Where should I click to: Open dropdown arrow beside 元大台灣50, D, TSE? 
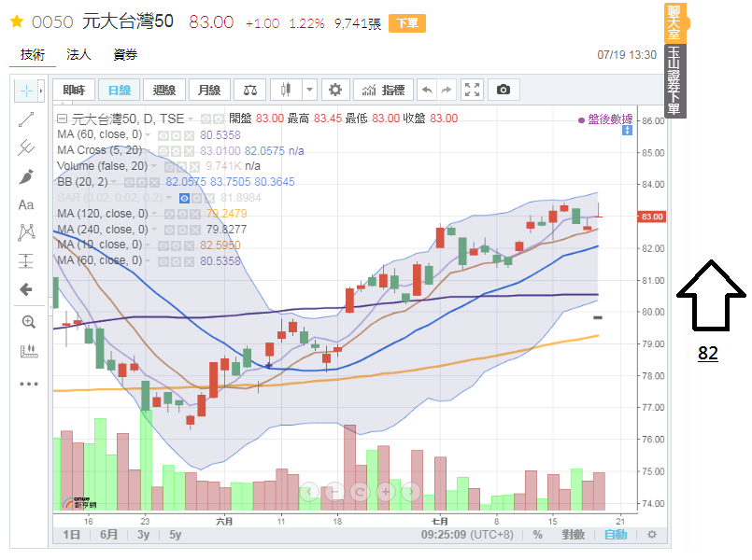pyautogui.click(x=191, y=119)
